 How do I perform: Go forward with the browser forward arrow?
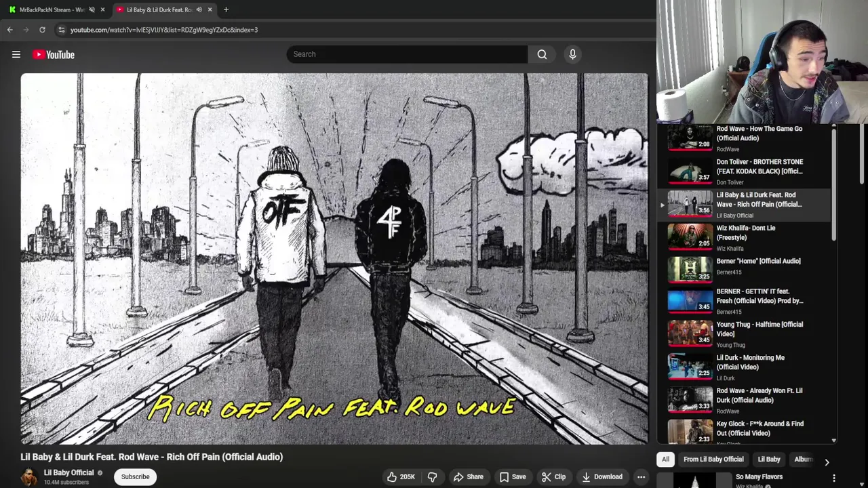coord(26,30)
